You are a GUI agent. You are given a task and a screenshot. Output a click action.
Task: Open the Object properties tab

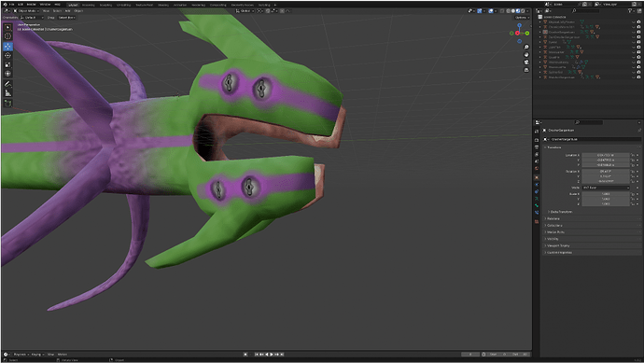tap(537, 178)
